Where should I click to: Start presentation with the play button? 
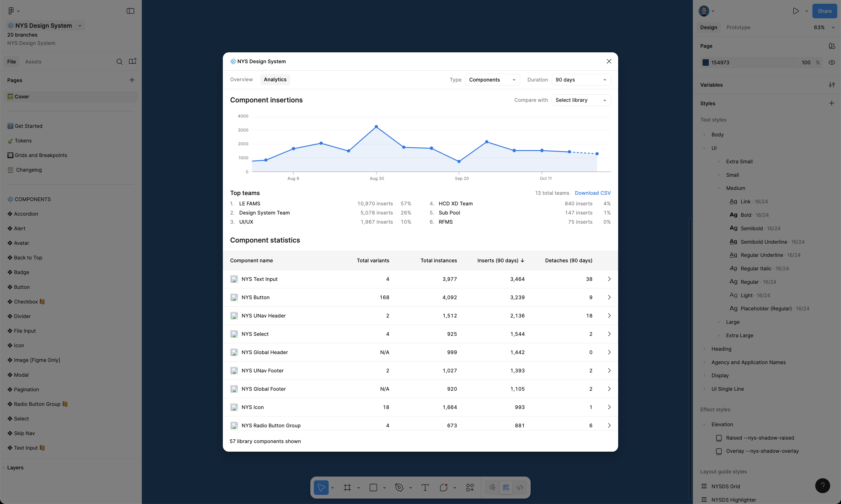(796, 11)
